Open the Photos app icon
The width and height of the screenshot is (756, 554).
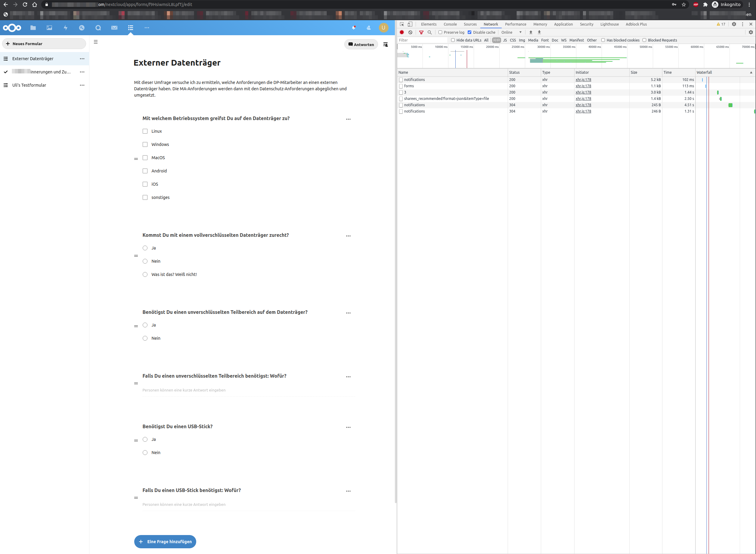[49, 28]
